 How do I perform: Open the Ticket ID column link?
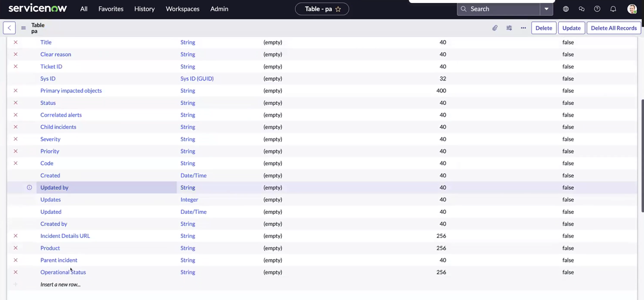pos(51,66)
